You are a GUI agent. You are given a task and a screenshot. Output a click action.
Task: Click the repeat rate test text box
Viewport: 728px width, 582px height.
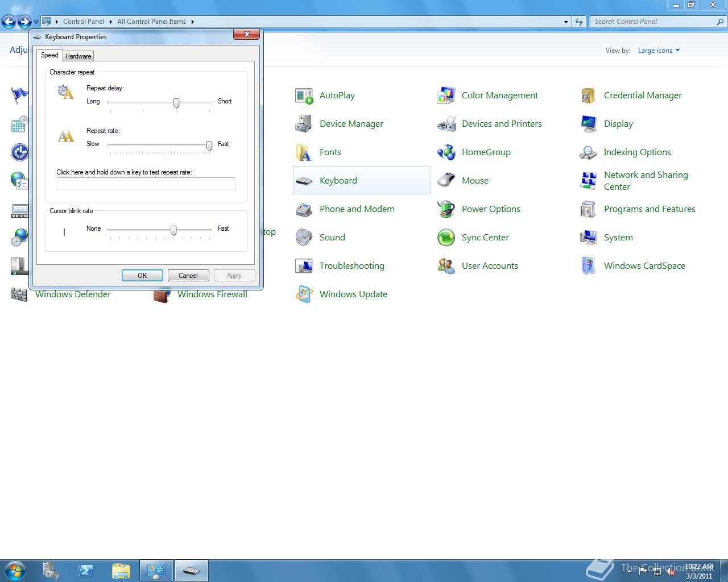pos(146,184)
